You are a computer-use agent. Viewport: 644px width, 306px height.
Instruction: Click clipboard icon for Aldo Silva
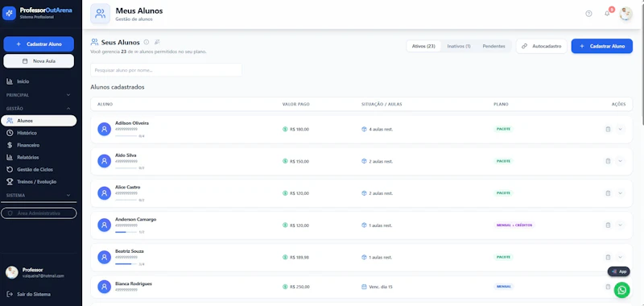[x=608, y=161]
